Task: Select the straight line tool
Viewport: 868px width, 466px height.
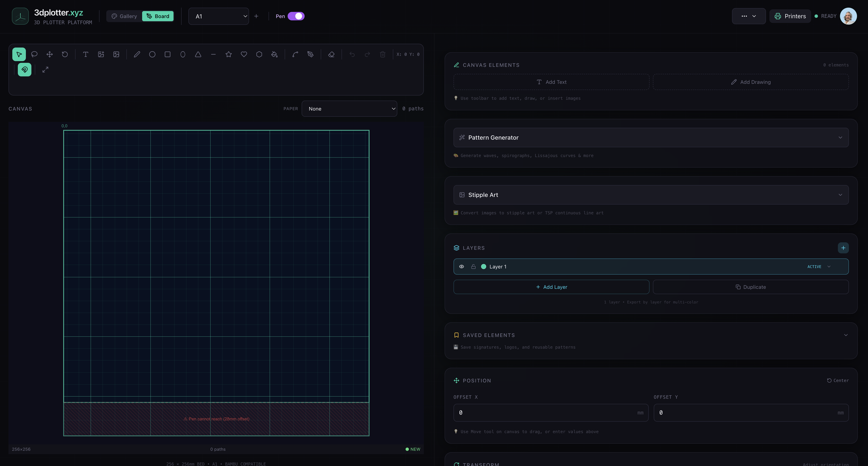Action: [213, 54]
